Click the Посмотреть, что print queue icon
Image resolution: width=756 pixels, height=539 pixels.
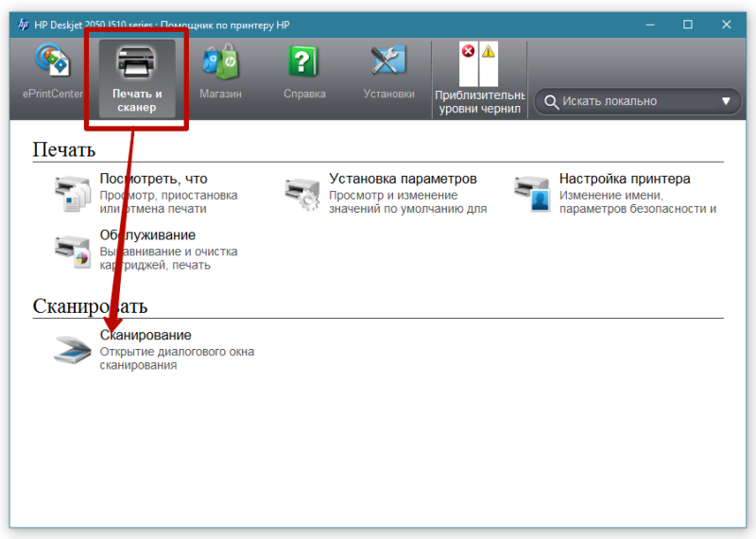[73, 193]
